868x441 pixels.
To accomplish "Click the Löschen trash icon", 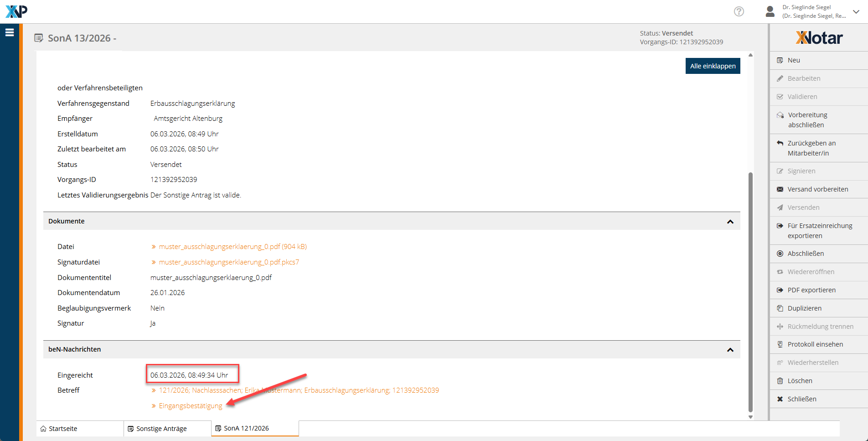I will coord(780,381).
